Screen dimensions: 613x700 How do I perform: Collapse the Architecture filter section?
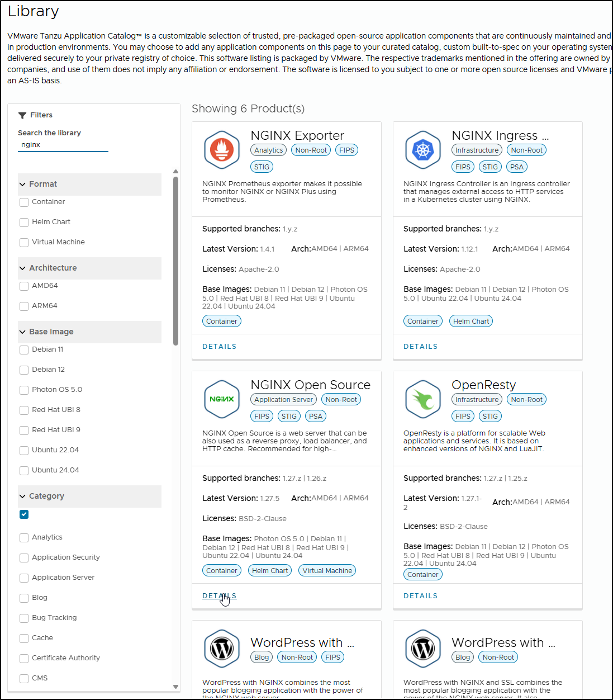pos(89,268)
